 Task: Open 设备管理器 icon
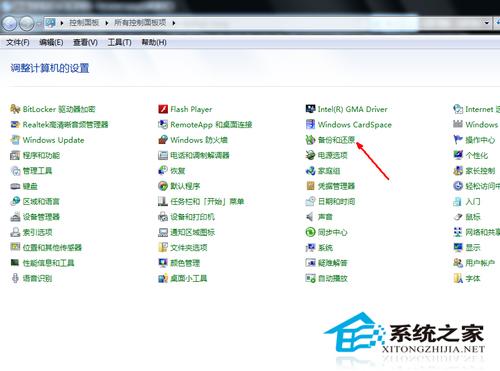15,217
